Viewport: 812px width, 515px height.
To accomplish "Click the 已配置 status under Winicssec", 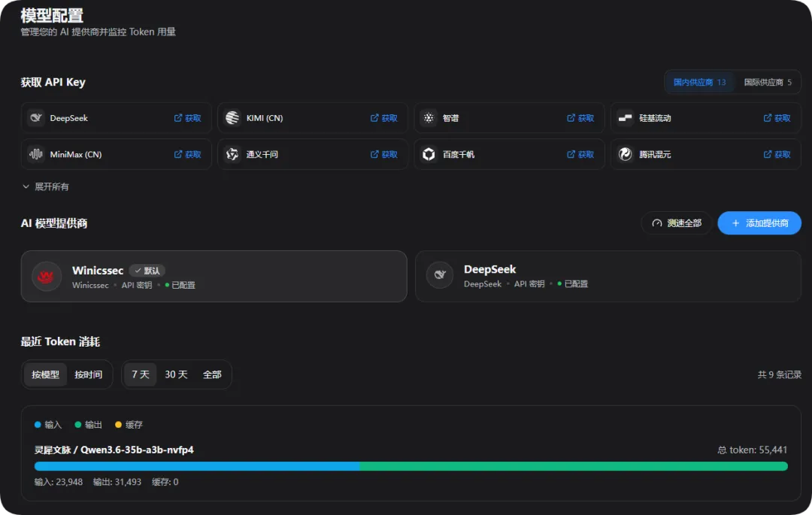I will pyautogui.click(x=180, y=285).
